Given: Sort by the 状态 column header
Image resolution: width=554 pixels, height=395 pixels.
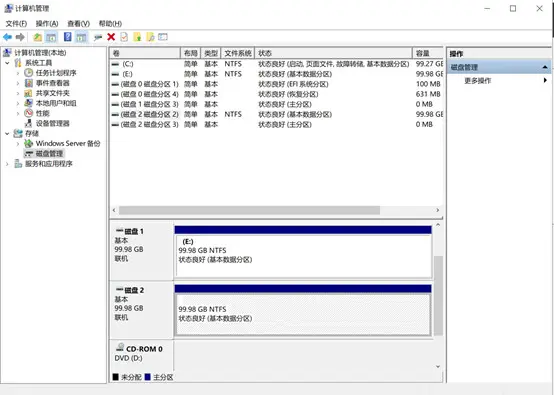Looking at the screenshot, I should tap(333, 53).
